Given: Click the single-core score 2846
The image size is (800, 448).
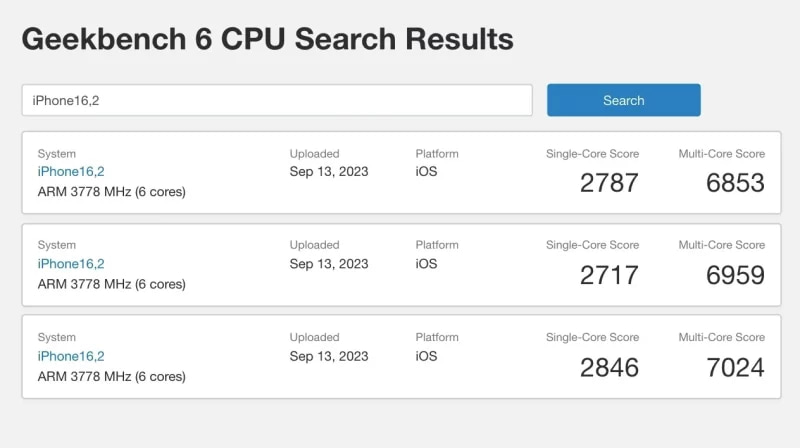Looking at the screenshot, I should point(609,367).
